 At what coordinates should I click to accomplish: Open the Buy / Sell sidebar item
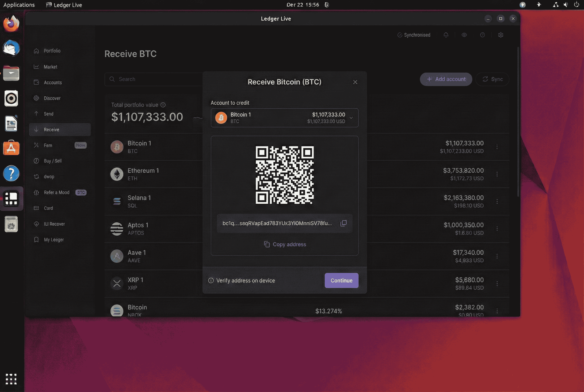click(52, 161)
